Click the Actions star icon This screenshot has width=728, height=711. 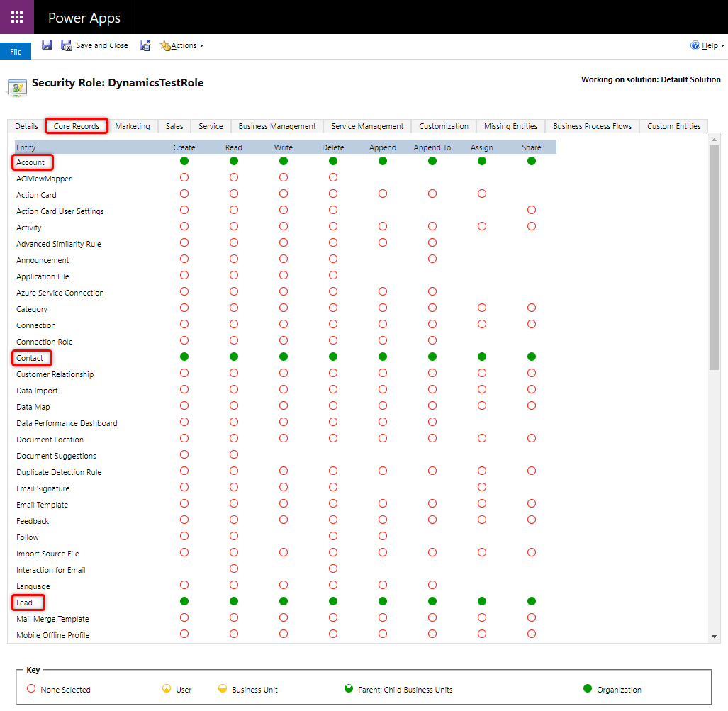(x=165, y=45)
